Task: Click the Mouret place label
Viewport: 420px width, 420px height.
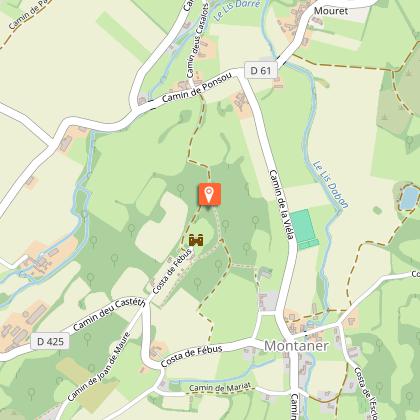Action: [331, 11]
